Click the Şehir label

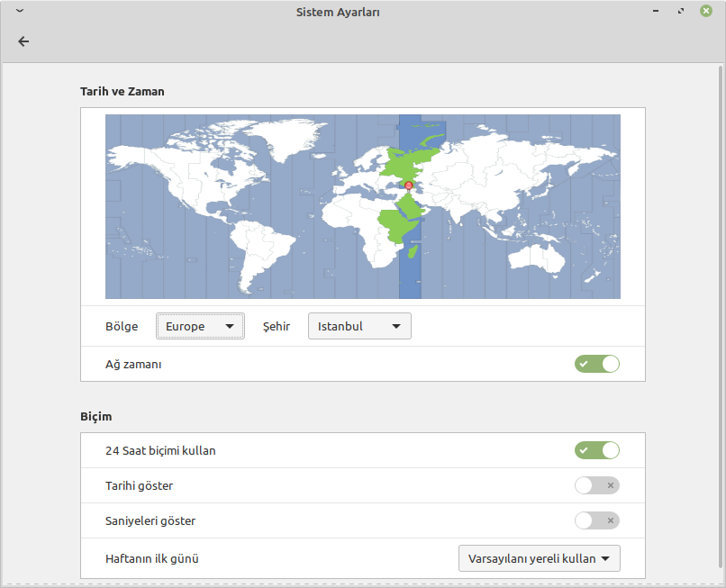click(x=277, y=326)
